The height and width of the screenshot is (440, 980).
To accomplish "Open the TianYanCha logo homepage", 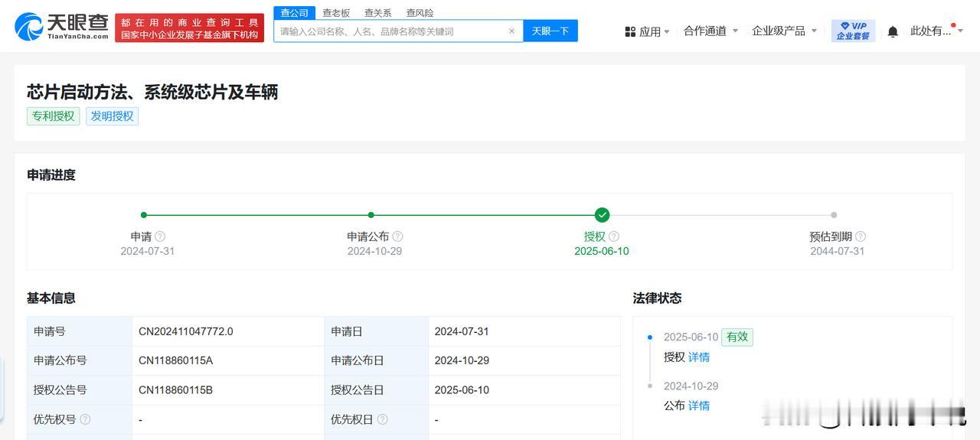I will (x=62, y=27).
